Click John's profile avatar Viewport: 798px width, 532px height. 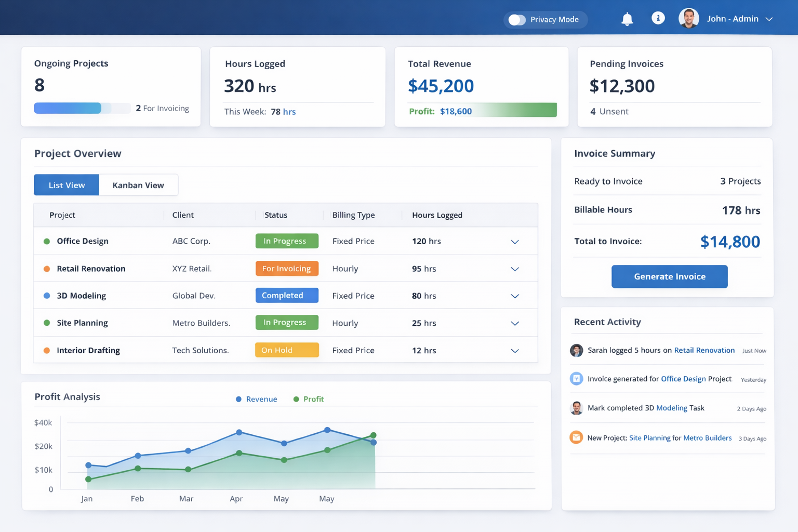click(x=688, y=19)
